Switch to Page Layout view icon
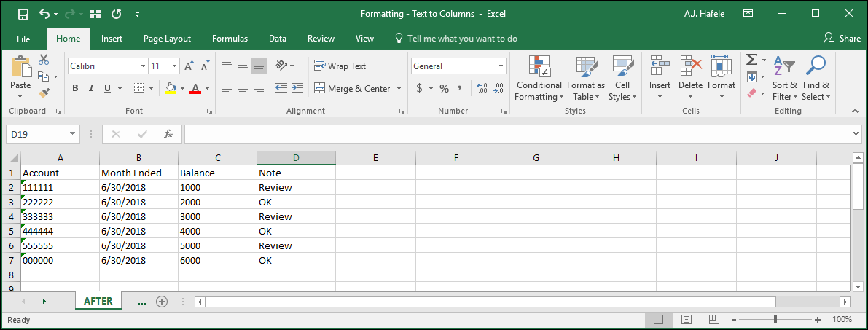 tap(687, 320)
